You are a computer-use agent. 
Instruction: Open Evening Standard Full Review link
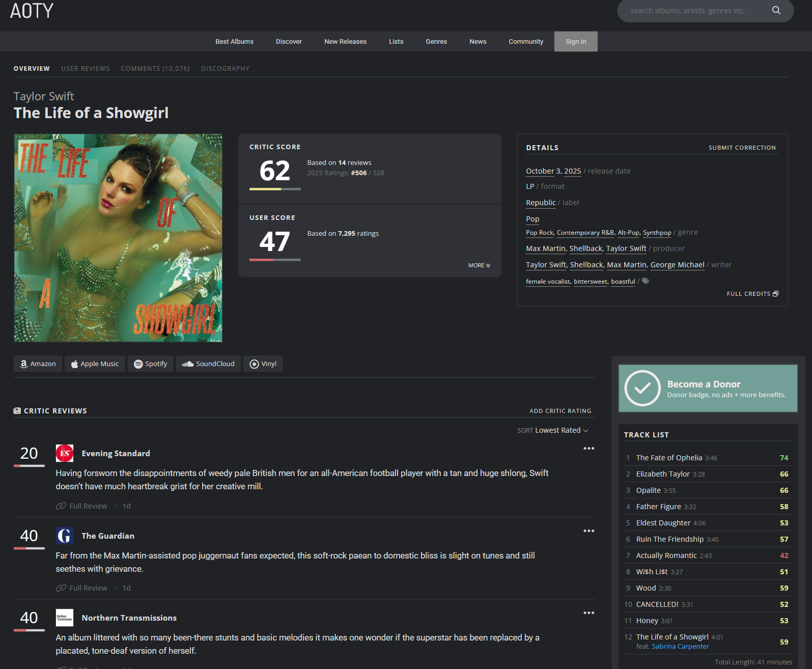click(x=81, y=506)
